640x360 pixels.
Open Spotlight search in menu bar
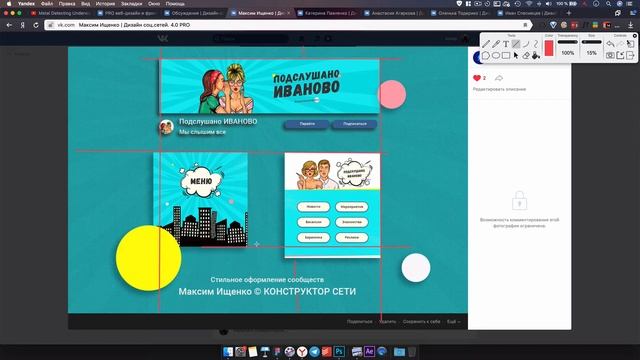point(608,4)
